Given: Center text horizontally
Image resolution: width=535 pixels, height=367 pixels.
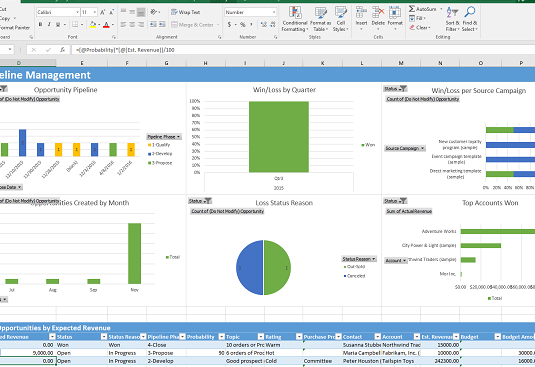Looking at the screenshot, I should (x=132, y=25).
